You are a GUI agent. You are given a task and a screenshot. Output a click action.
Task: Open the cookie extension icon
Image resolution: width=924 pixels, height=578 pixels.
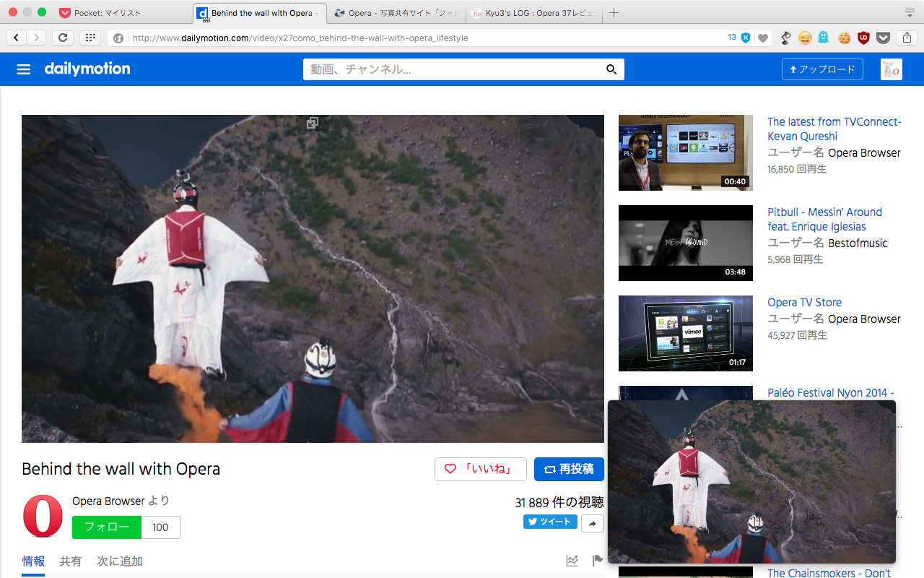(844, 38)
